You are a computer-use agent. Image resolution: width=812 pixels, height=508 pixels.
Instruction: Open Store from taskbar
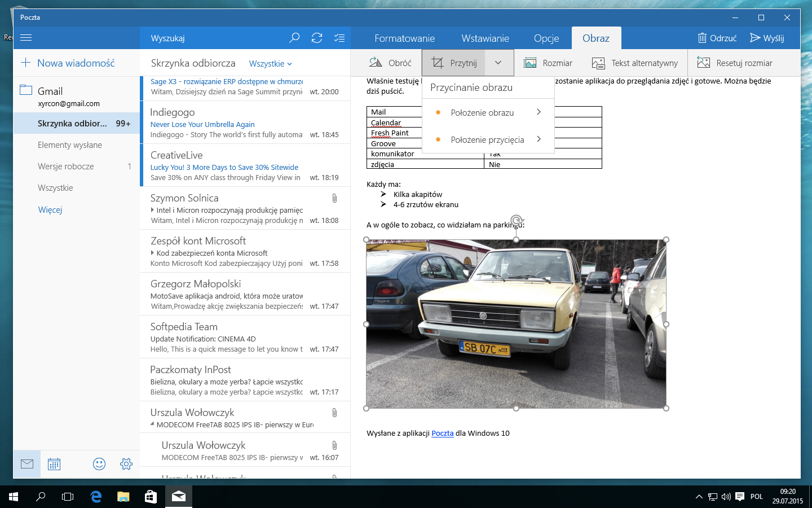[151, 497]
